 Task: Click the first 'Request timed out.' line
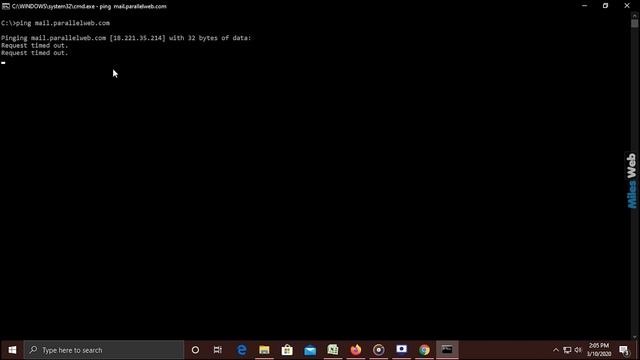[35, 46]
